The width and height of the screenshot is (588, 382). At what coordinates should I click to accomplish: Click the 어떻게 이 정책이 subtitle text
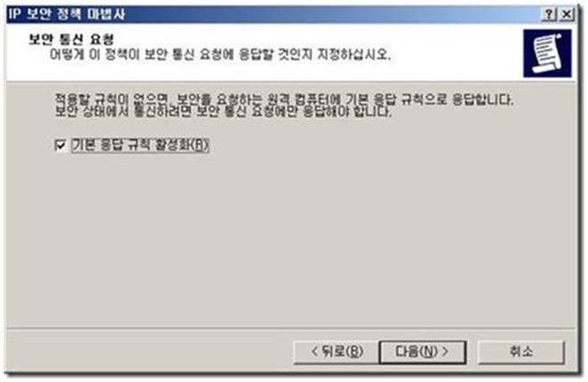point(220,55)
